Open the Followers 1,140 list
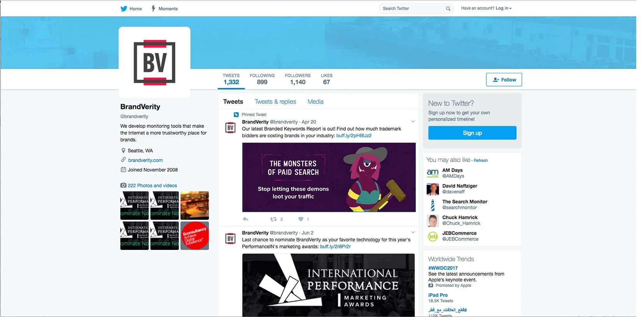 click(297, 79)
